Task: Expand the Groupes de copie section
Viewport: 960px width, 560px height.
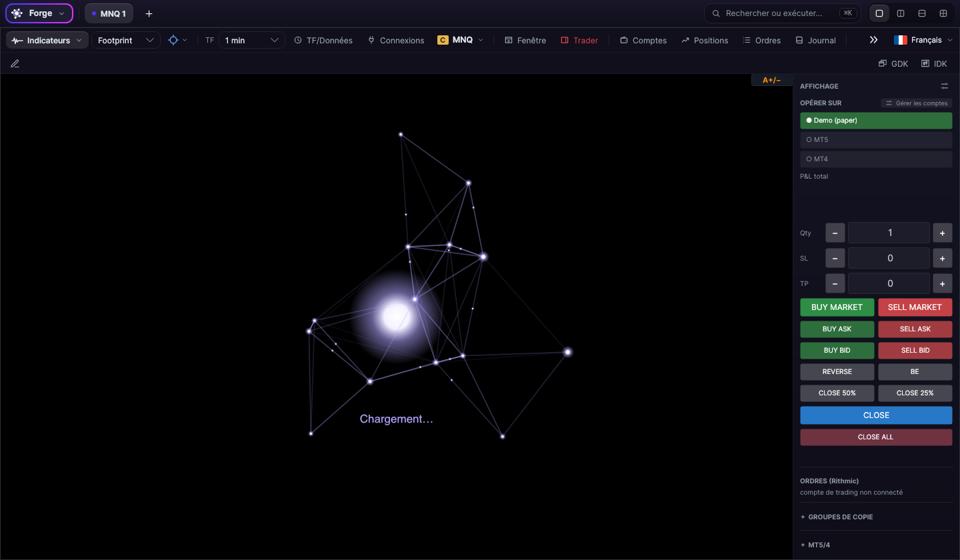Action: [x=837, y=517]
